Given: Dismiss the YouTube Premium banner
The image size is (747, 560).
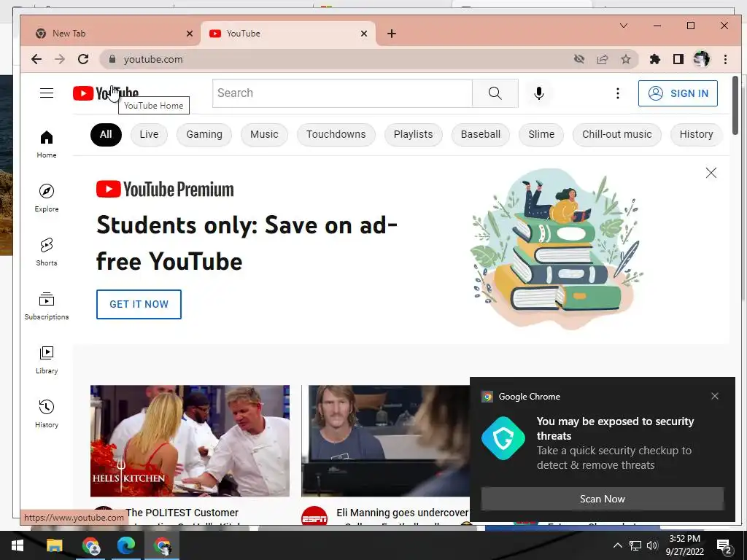Looking at the screenshot, I should (711, 173).
